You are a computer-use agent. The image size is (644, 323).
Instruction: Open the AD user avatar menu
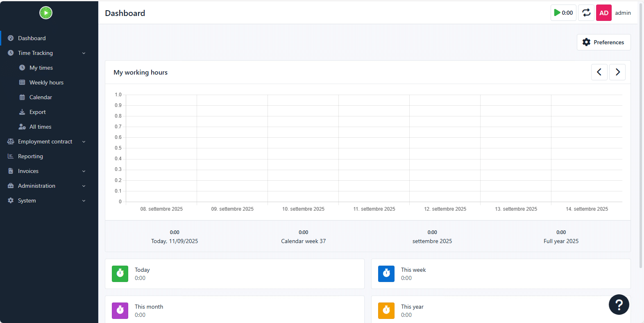pyautogui.click(x=603, y=13)
